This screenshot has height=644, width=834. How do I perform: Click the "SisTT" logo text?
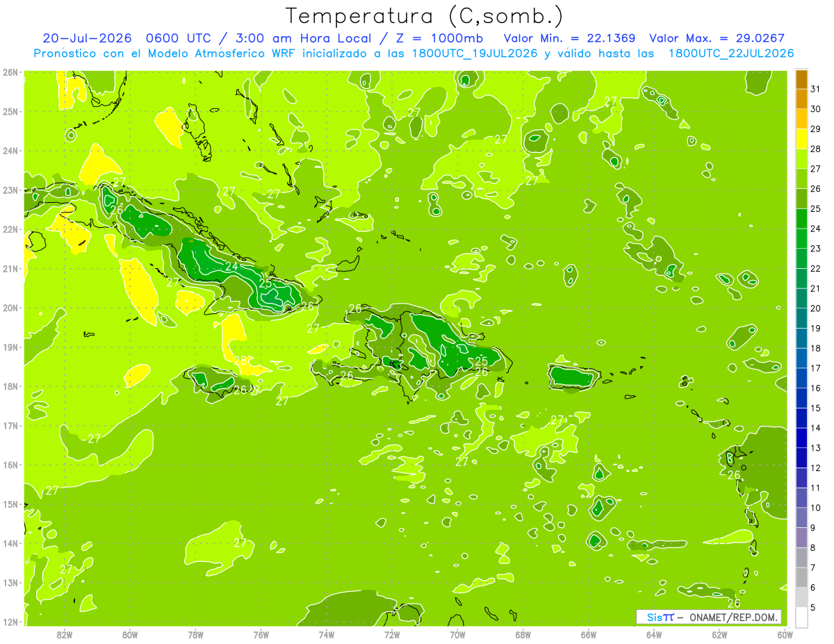[x=660, y=617]
